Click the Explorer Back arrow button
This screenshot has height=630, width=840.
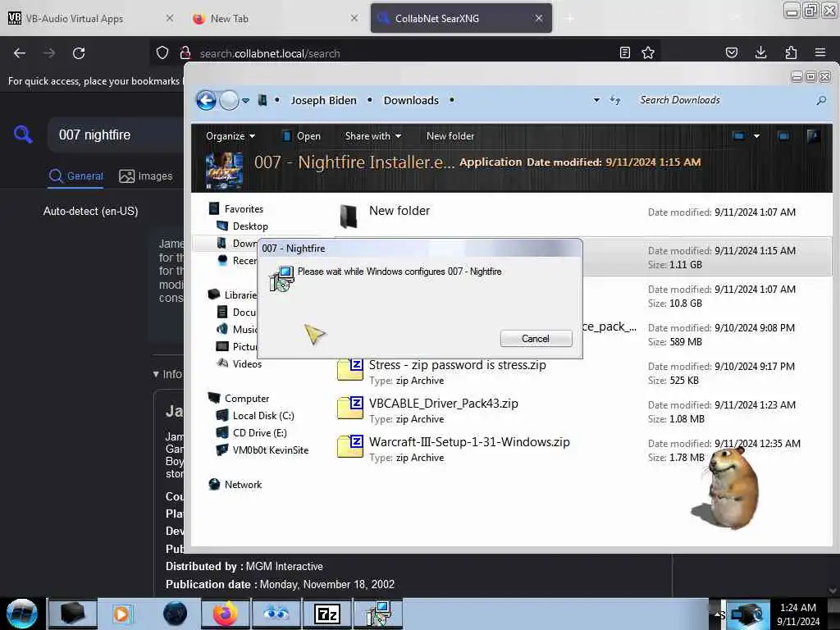206,100
